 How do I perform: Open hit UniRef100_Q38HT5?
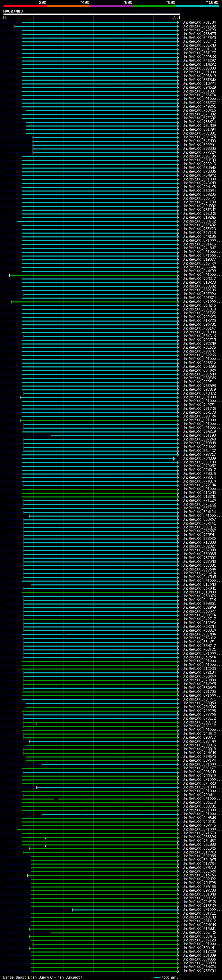199,34
